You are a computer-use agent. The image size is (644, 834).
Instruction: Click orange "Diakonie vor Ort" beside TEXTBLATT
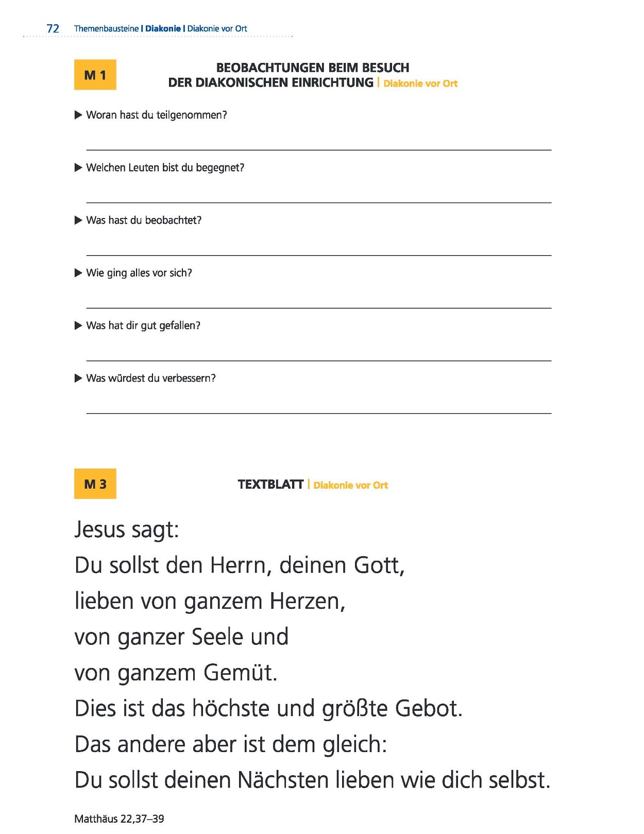(350, 485)
